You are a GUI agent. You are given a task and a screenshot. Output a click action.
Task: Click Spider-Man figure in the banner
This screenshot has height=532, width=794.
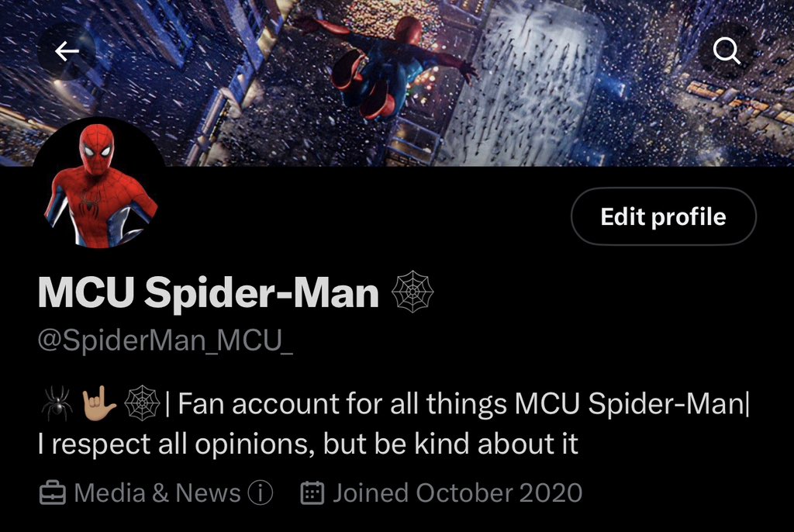pos(390,68)
